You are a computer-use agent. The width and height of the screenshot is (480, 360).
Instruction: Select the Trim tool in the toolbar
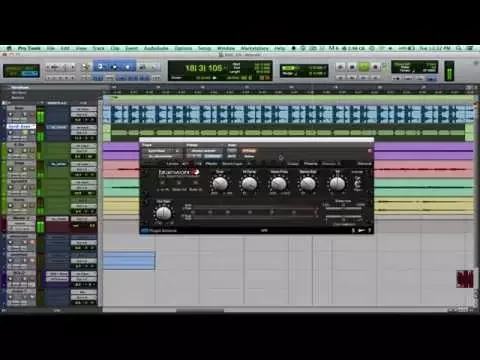(x=99, y=67)
